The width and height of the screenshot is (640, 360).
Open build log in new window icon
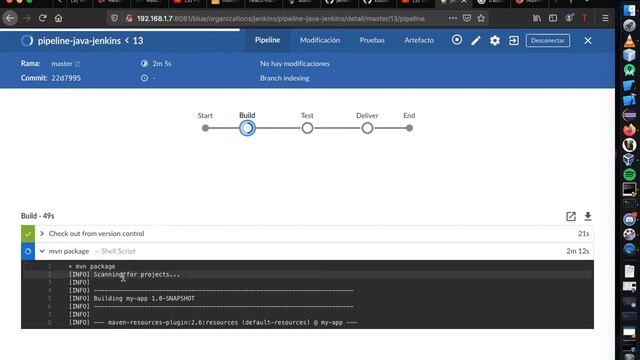tap(571, 216)
